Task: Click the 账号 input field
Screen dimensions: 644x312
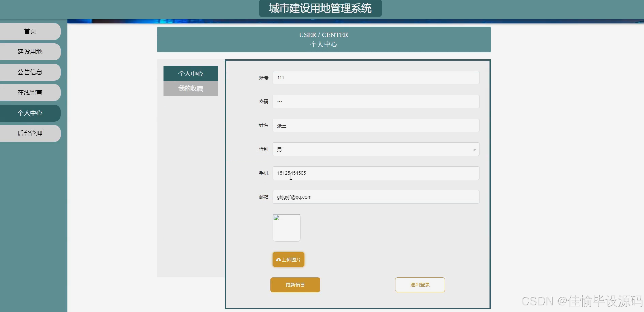Action: tap(376, 78)
